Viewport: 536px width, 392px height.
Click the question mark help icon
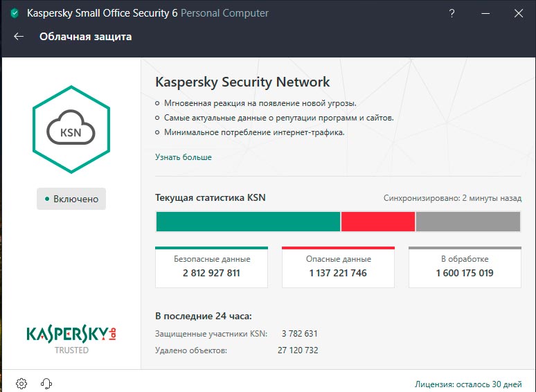click(452, 13)
